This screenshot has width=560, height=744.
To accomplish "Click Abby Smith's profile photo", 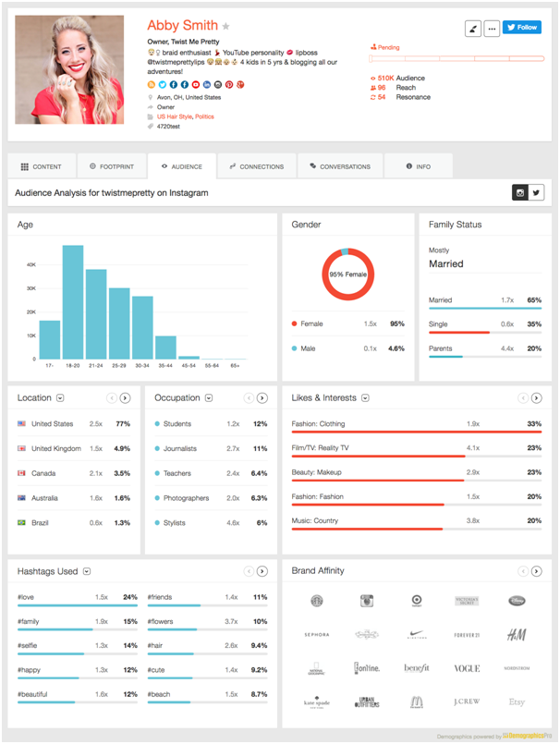I will pos(69,69).
